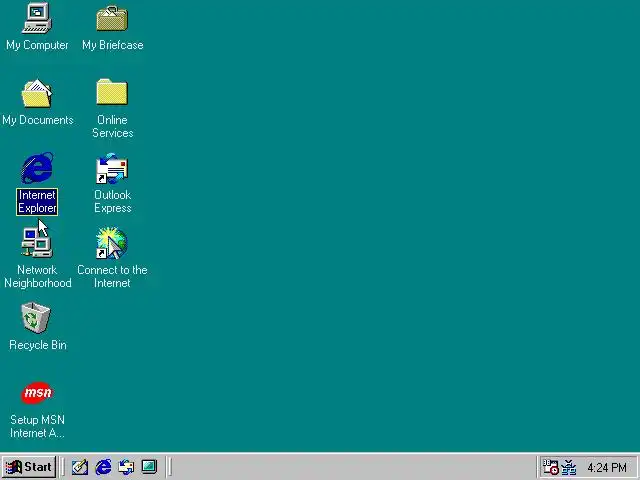Click the My Documents folder icon
This screenshot has width=640, height=480.
pyautogui.click(x=37, y=93)
